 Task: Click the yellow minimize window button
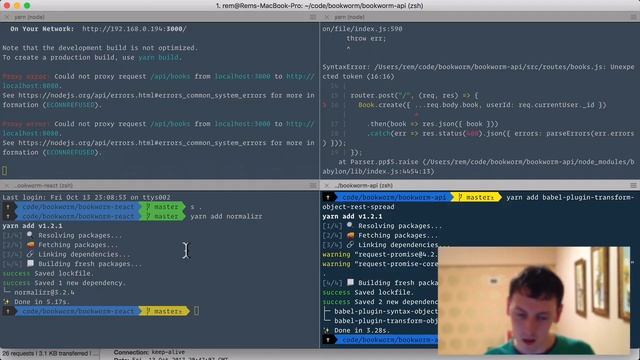click(x=17, y=6)
